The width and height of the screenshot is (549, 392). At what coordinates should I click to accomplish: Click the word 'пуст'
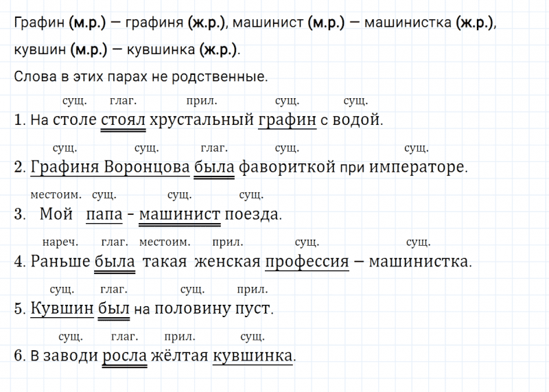(253, 309)
